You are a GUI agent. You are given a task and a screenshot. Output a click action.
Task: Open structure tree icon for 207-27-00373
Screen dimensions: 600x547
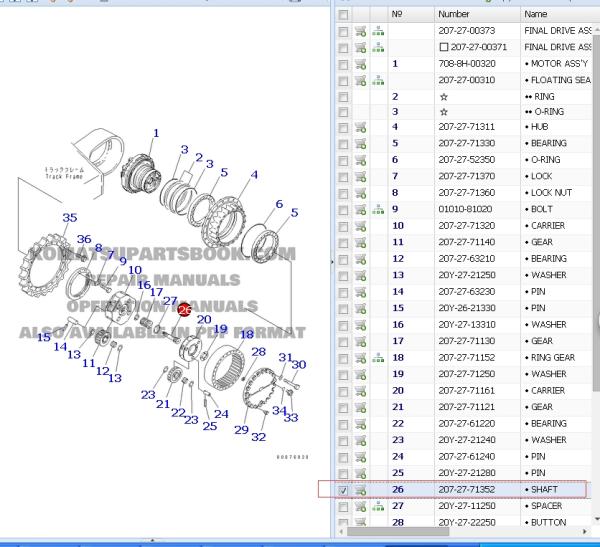click(x=378, y=31)
